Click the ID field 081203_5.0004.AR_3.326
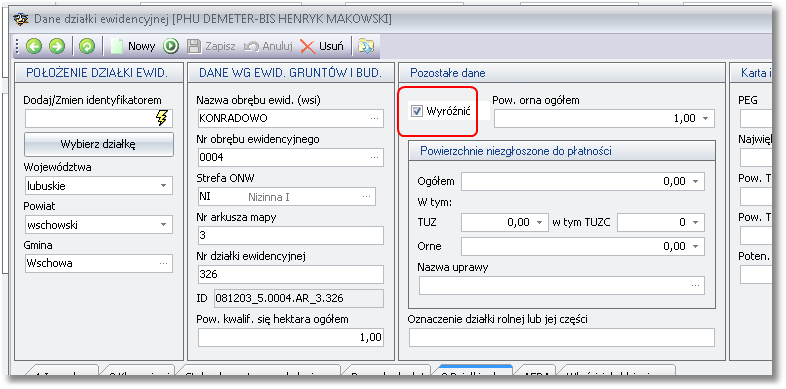The image size is (786, 389). (x=299, y=298)
